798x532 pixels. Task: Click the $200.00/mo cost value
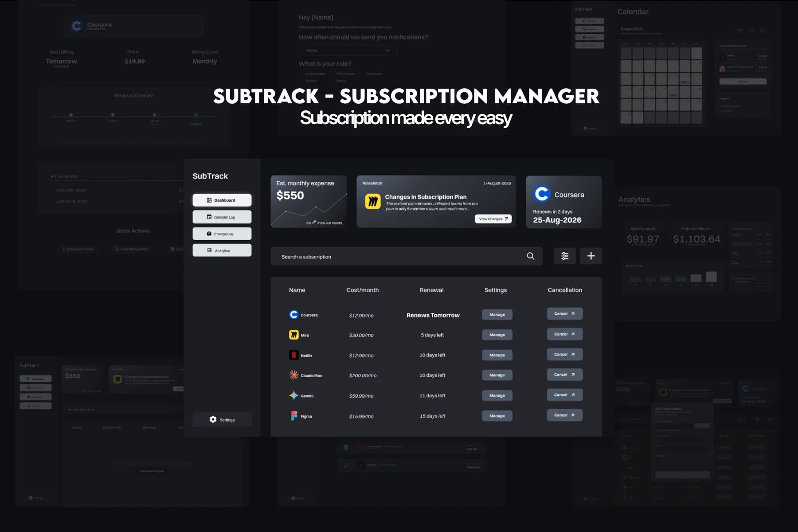click(x=363, y=376)
